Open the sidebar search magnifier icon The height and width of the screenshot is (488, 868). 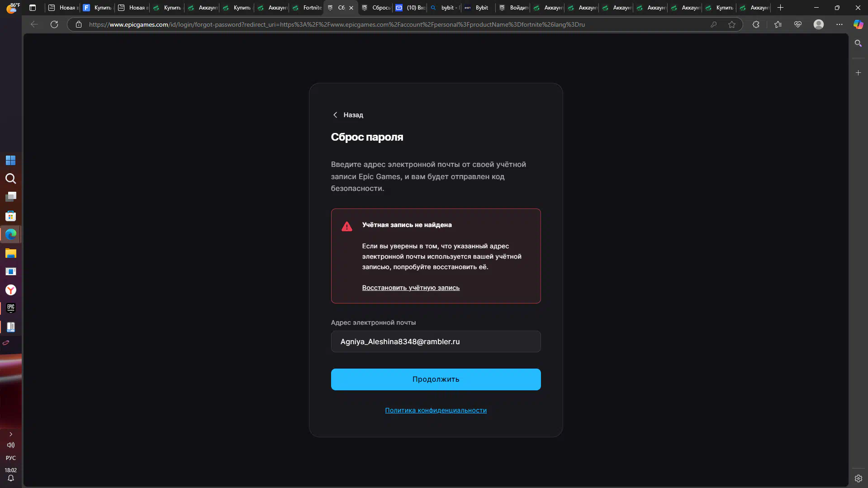(858, 43)
